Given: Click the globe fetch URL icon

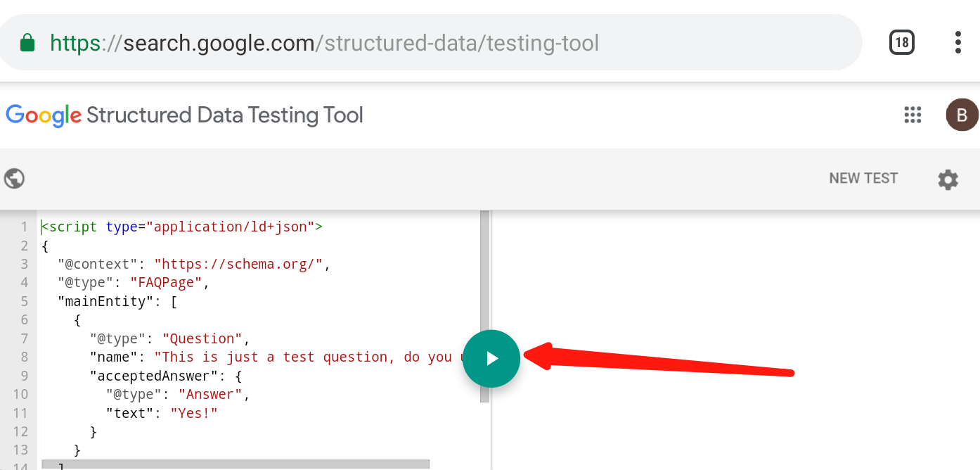Looking at the screenshot, I should point(14,179).
